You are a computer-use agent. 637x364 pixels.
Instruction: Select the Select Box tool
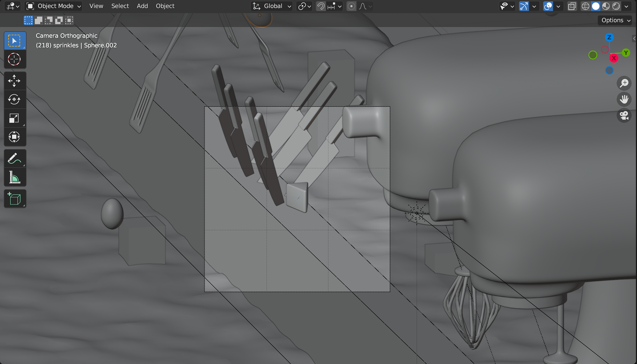pyautogui.click(x=14, y=41)
